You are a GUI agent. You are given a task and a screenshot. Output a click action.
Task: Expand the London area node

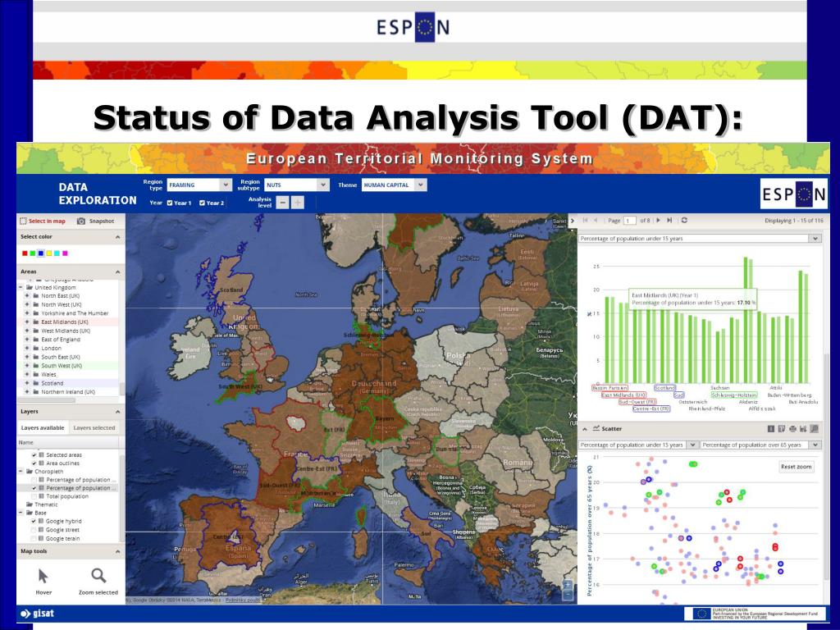[x=27, y=348]
